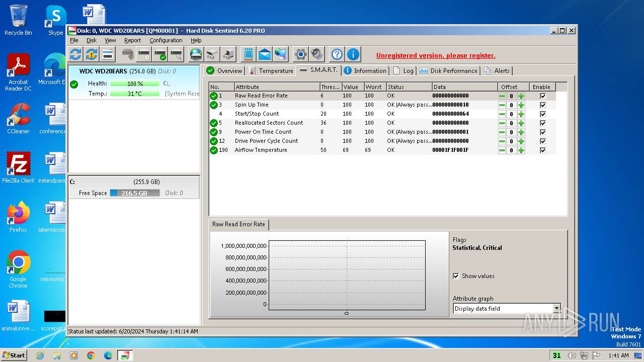Image resolution: width=644 pixels, height=362 pixels.
Task: Increase offset for Reallocated Sectors Count
Action: pos(521,123)
